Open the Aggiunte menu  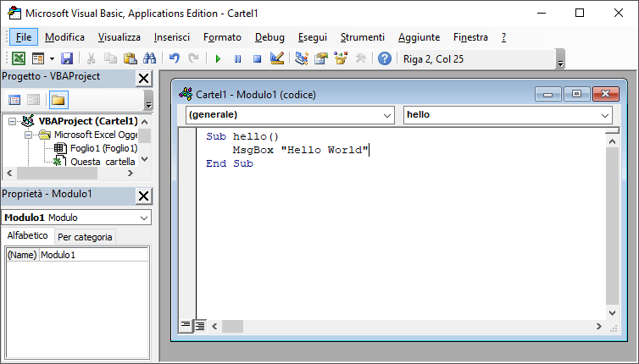[419, 37]
